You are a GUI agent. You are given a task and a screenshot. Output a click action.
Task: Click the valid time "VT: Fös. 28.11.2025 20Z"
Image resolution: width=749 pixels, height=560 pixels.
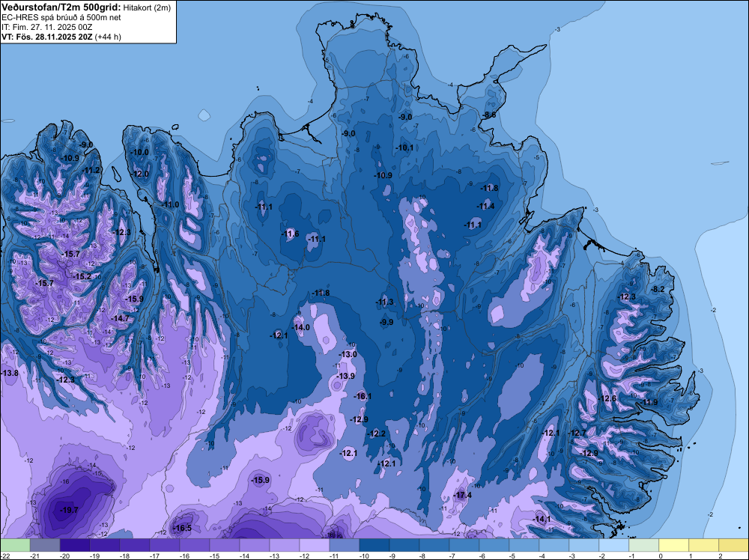[46, 37]
